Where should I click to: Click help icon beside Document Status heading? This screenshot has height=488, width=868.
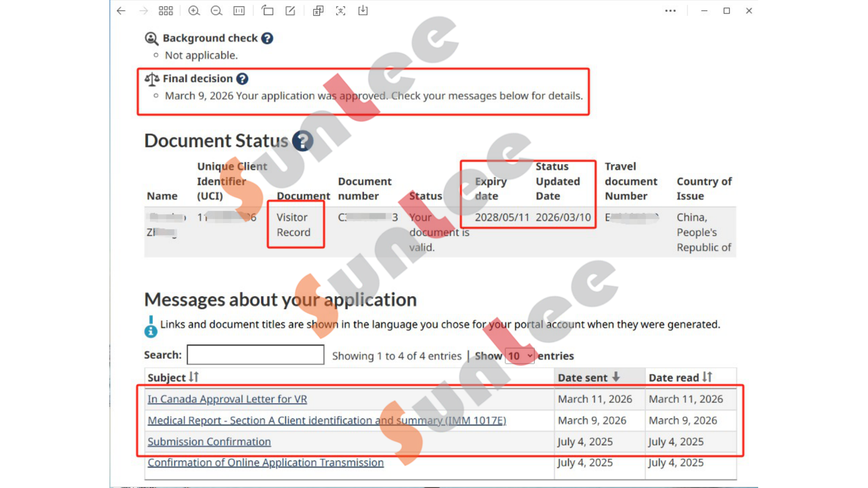click(x=302, y=141)
